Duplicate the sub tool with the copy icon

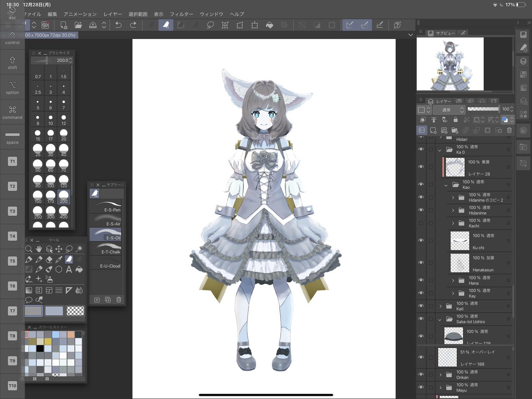click(108, 300)
